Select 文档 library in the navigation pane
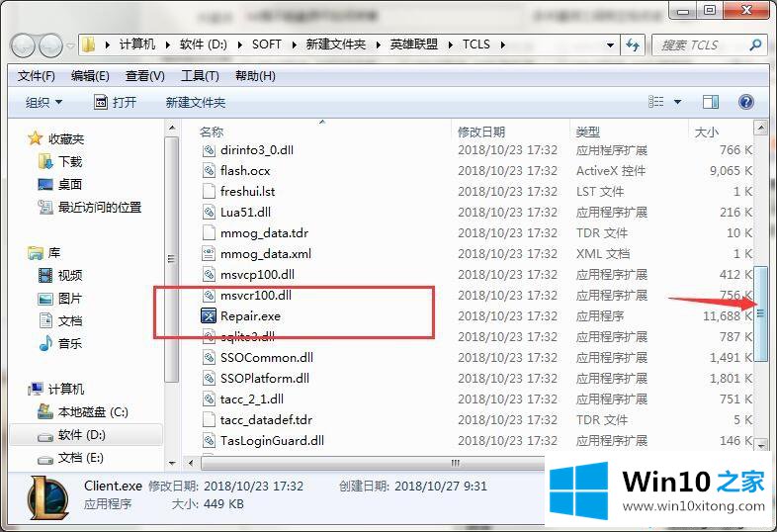The width and height of the screenshot is (777, 532). click(70, 320)
